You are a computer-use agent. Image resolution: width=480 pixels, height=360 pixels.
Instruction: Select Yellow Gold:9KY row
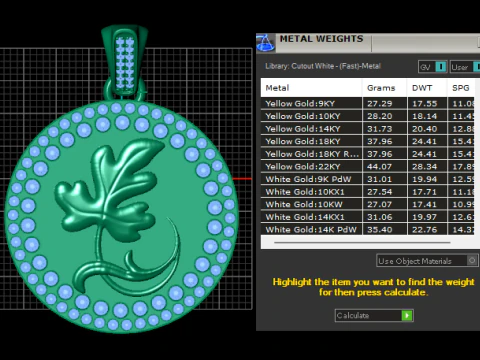click(367, 103)
